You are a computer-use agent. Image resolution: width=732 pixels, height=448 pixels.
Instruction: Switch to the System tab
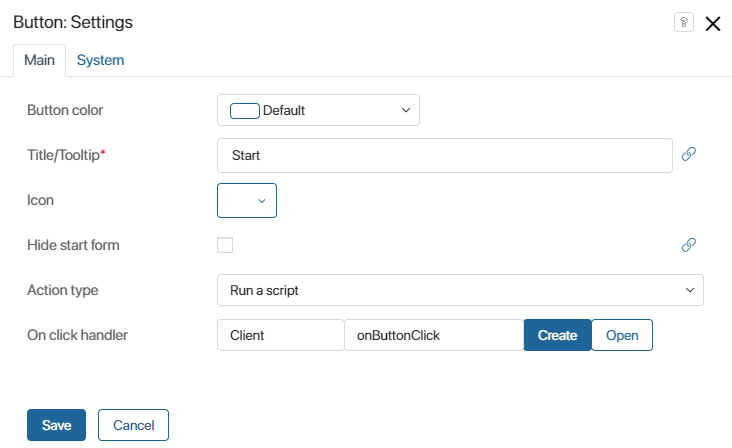pos(100,60)
